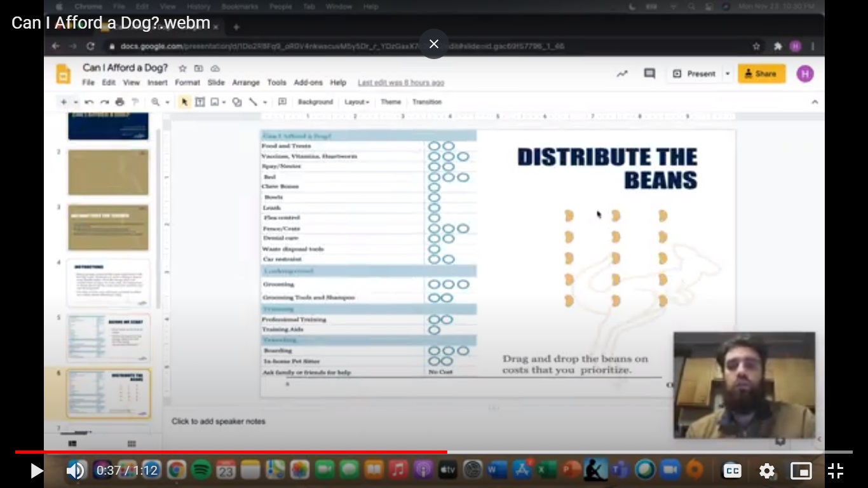The height and width of the screenshot is (488, 868).
Task: Select the line tool
Action: [253, 102]
